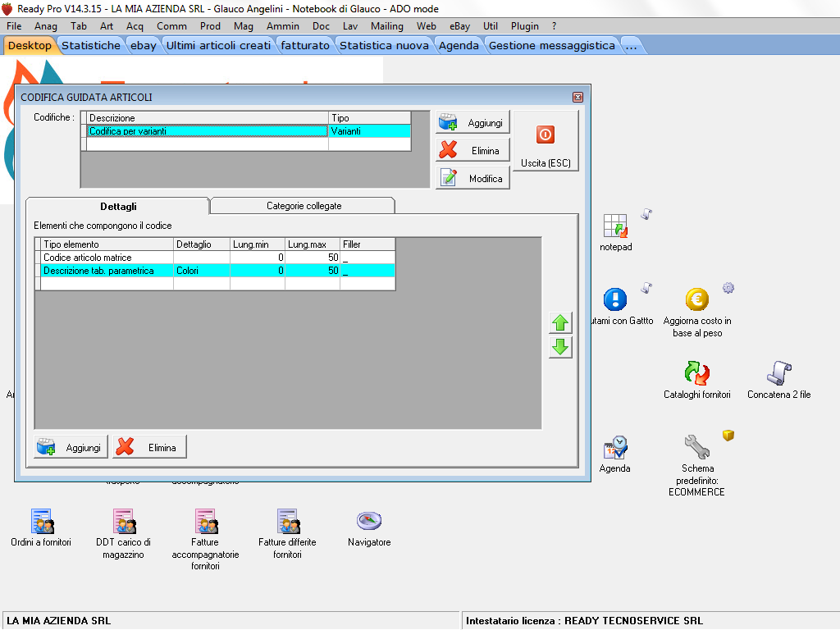Click the Modifica button

(x=472, y=178)
